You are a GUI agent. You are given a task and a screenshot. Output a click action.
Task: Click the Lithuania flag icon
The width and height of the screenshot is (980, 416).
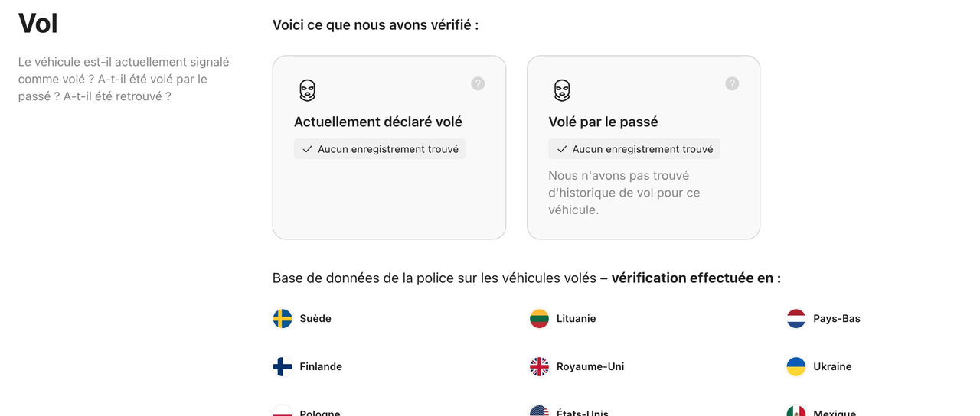coord(539,319)
